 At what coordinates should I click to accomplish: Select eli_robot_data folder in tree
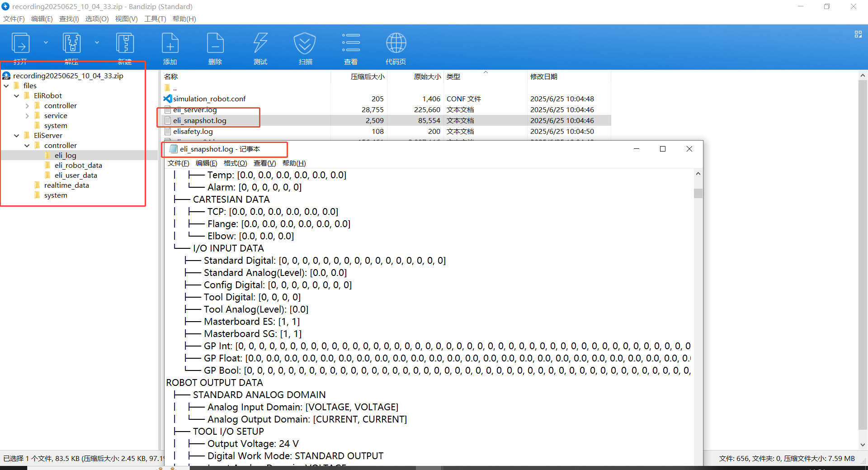78,166
